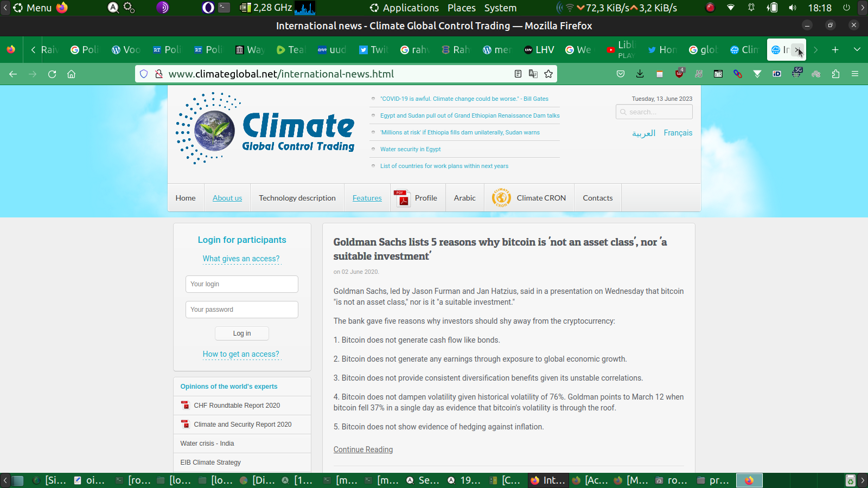Click the Log in button
Screen dimensions: 868x488
(242, 333)
